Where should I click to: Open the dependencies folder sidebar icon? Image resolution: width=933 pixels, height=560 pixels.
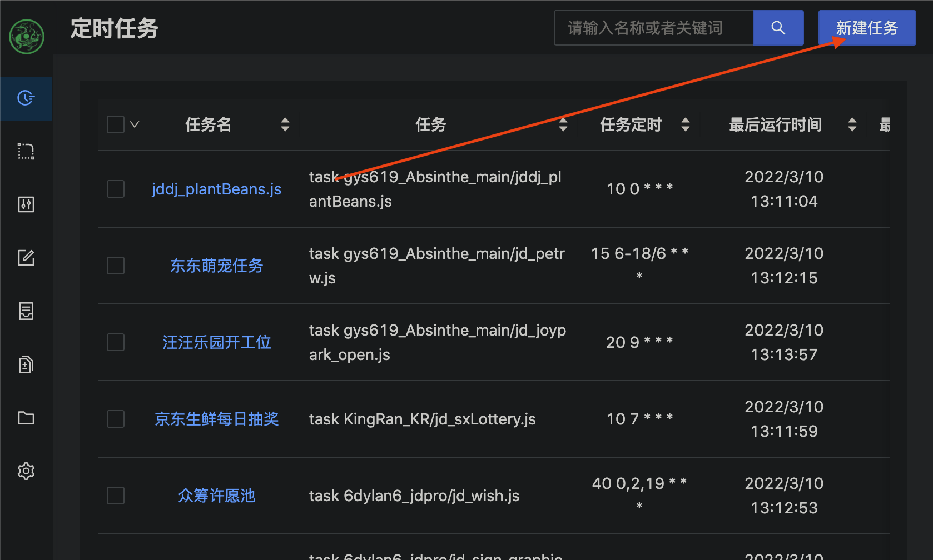tap(26, 417)
